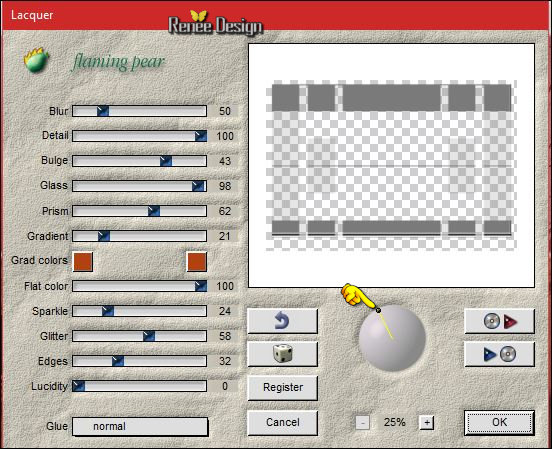Click inside the preview image area
The width and height of the screenshot is (552, 449).
(391, 166)
